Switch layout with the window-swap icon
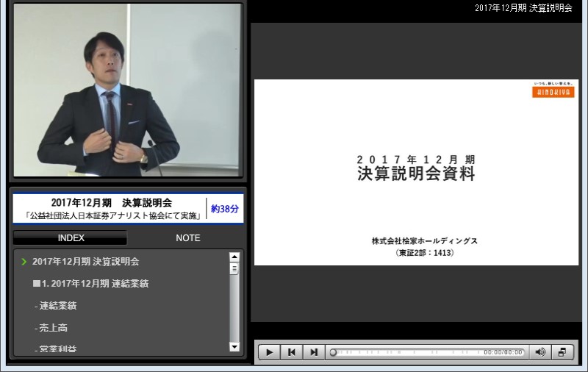This screenshot has width=588, height=372. pos(562,352)
